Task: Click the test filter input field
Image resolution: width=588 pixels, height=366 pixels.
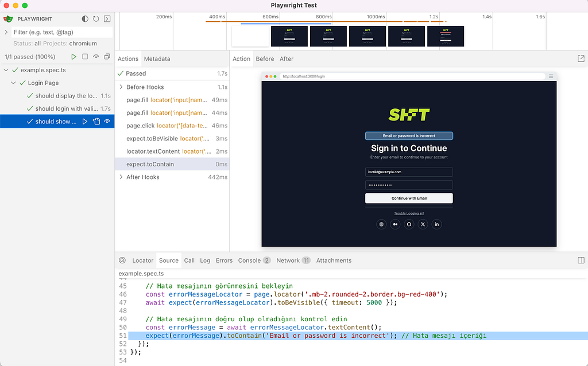Action: click(x=62, y=32)
